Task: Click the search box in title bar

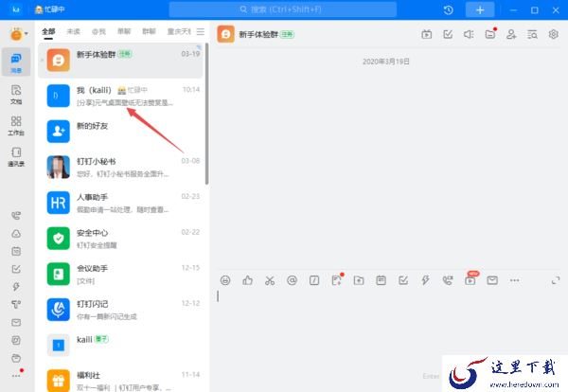Action: click(x=282, y=9)
